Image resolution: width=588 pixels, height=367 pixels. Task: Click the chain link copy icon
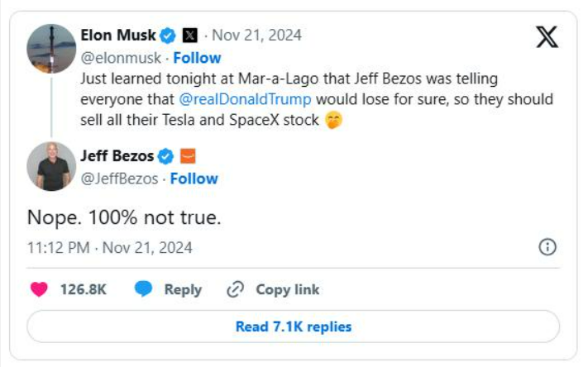(x=235, y=289)
